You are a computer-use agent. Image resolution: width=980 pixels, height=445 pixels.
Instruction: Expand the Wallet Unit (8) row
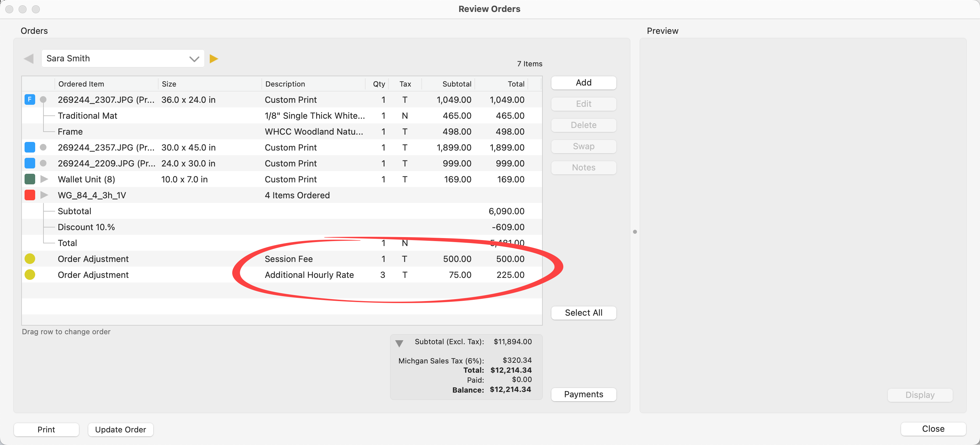(44, 179)
